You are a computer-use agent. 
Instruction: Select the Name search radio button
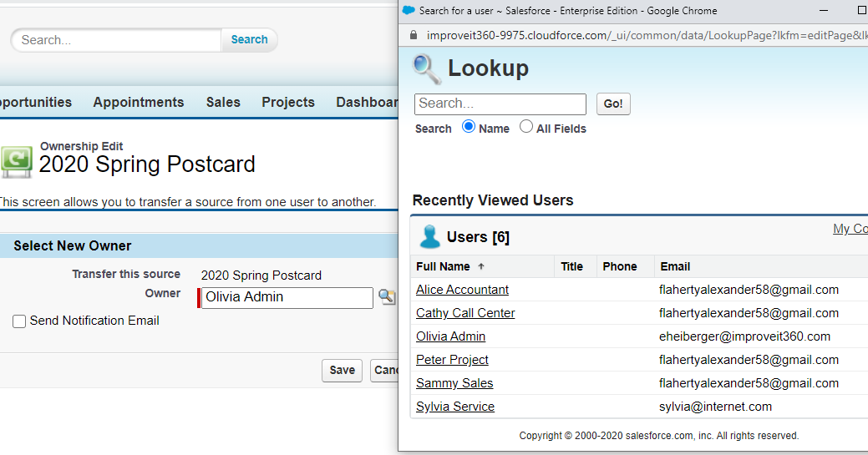pos(469,127)
